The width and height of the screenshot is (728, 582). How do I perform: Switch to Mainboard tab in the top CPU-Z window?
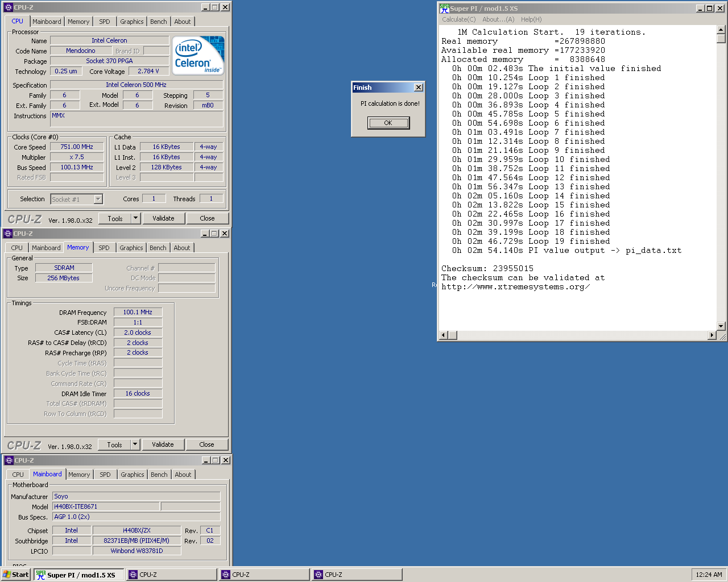47,22
